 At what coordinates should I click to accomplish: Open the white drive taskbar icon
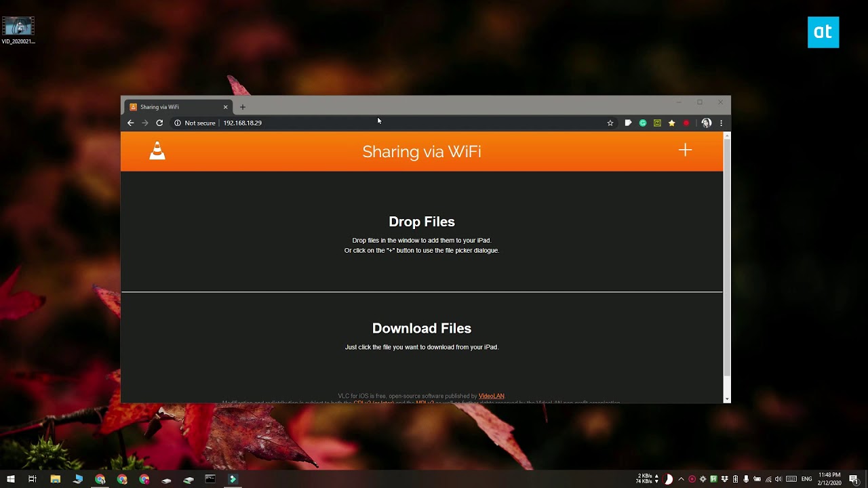pyautogui.click(x=166, y=480)
